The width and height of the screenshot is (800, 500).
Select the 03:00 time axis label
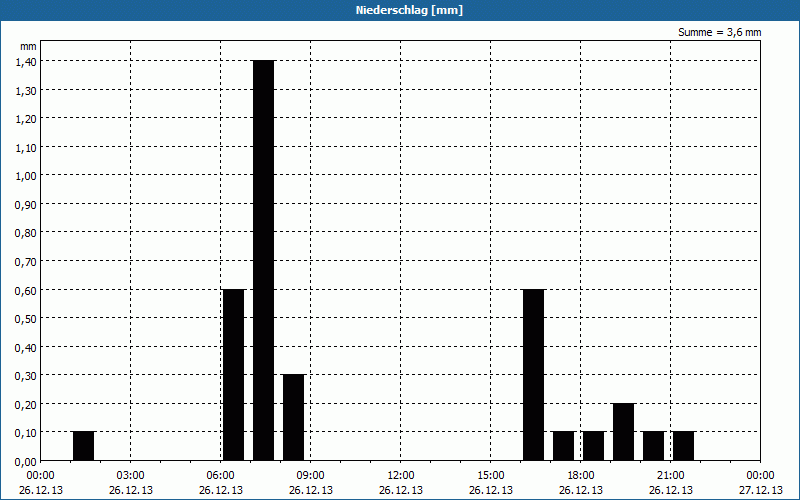(130, 475)
